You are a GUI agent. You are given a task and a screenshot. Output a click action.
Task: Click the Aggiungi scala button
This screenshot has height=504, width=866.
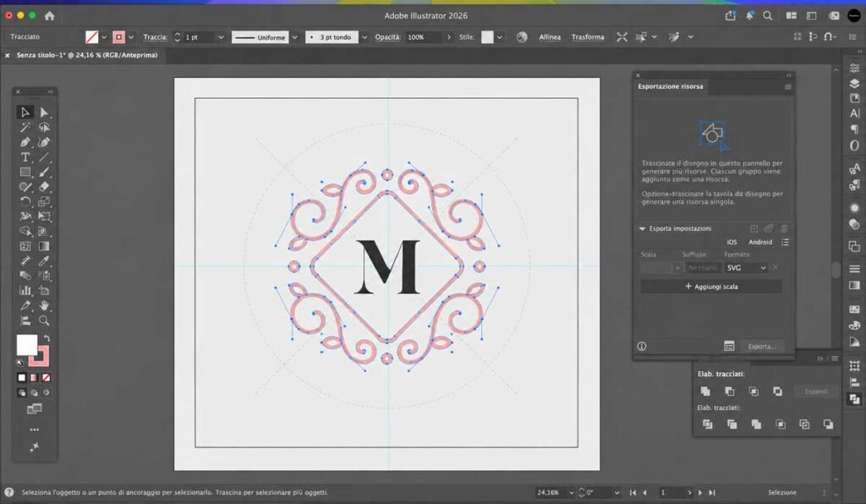pos(711,287)
